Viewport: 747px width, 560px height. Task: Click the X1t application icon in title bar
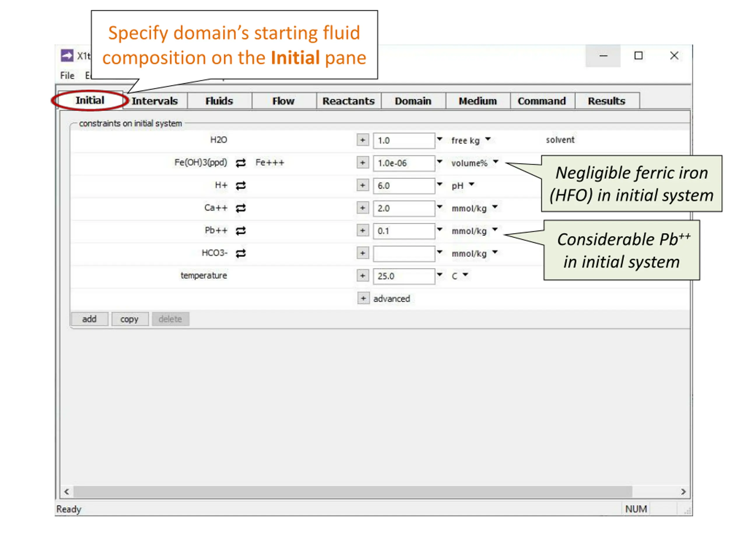click(67, 55)
